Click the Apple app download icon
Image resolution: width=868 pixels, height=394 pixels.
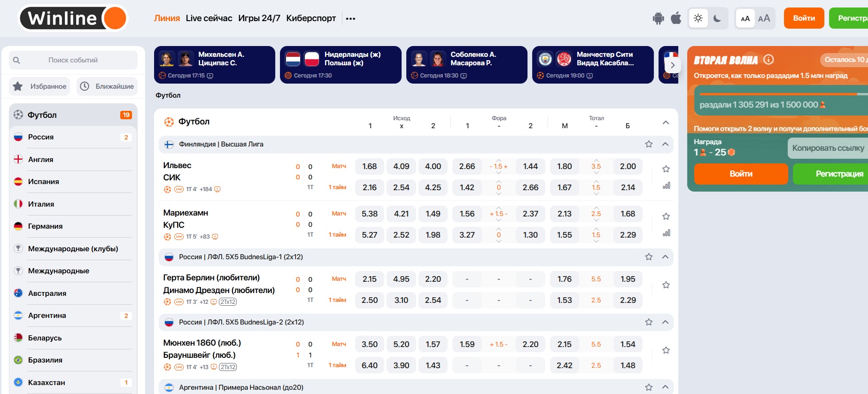(676, 18)
